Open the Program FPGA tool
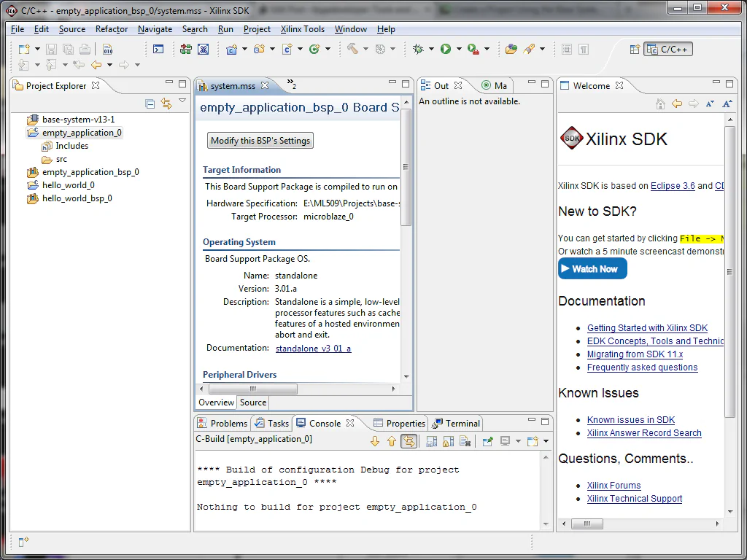The height and width of the screenshot is (560, 747). coord(185,49)
